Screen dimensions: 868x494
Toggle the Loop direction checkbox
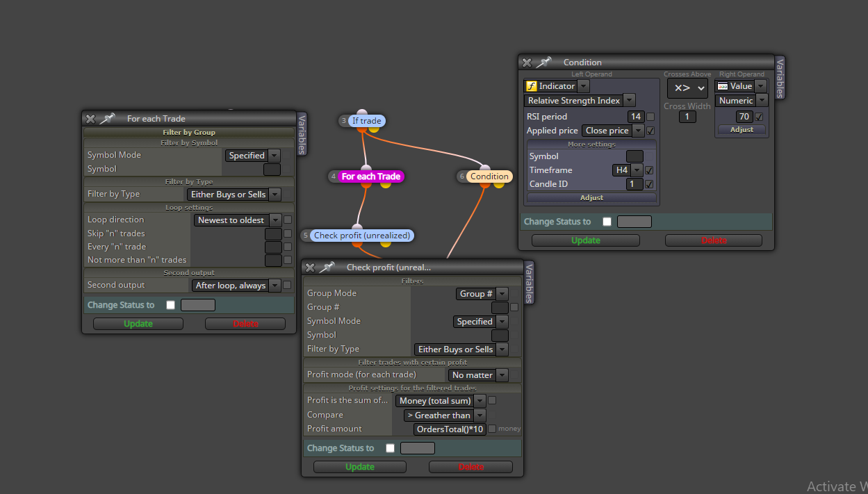point(288,220)
